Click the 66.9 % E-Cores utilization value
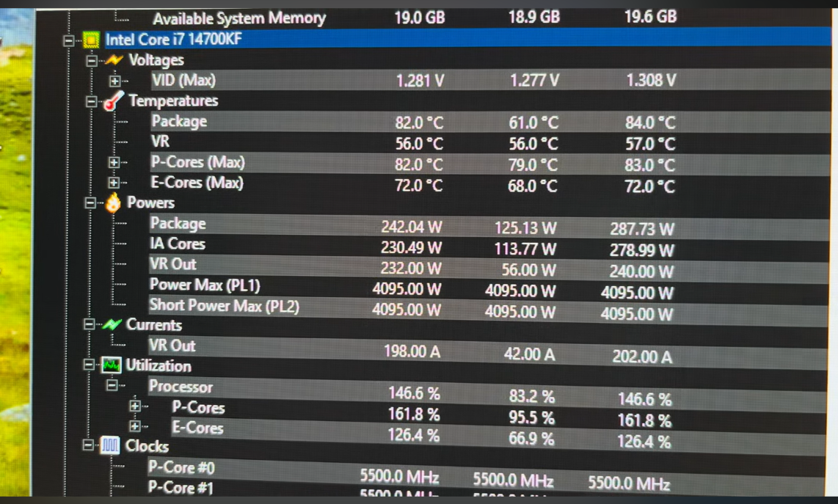The image size is (838, 504). (x=531, y=438)
